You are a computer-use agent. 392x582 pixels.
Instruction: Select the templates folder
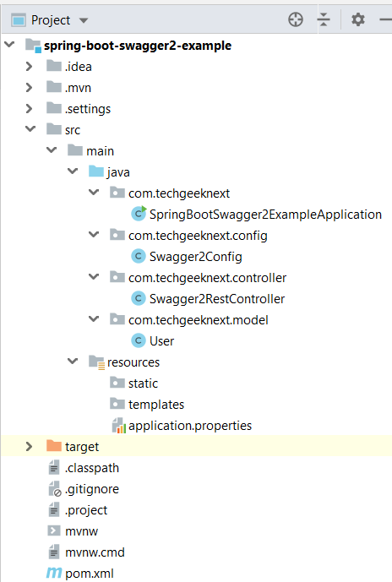(156, 405)
